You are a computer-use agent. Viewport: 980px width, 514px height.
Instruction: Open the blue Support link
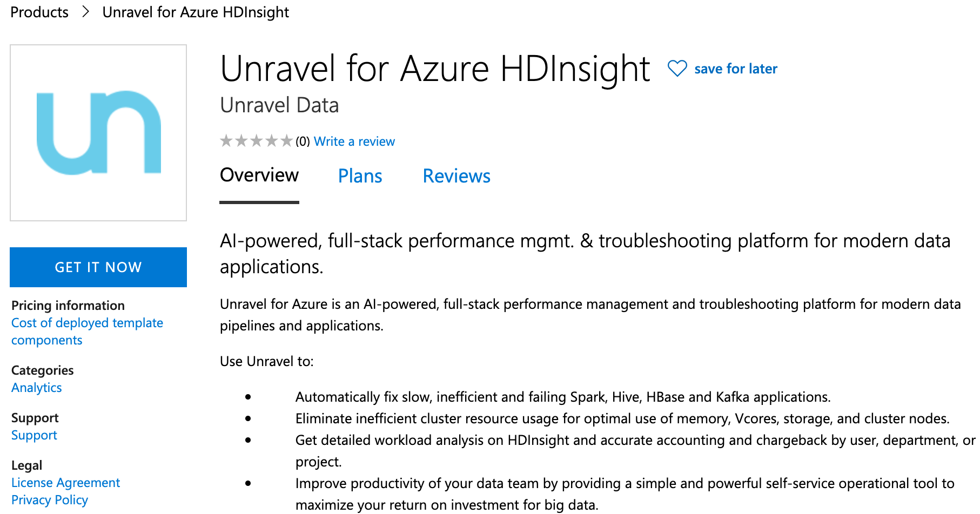[x=34, y=435]
